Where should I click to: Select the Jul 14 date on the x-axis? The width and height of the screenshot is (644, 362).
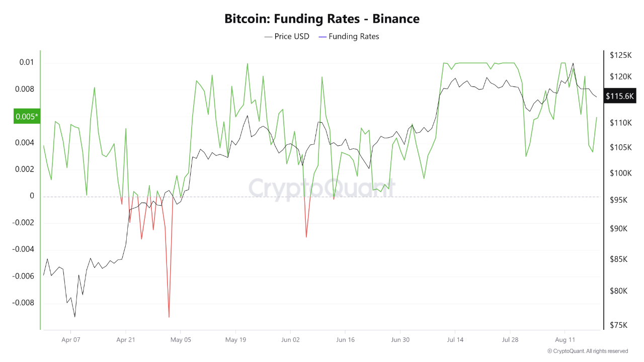455,340
